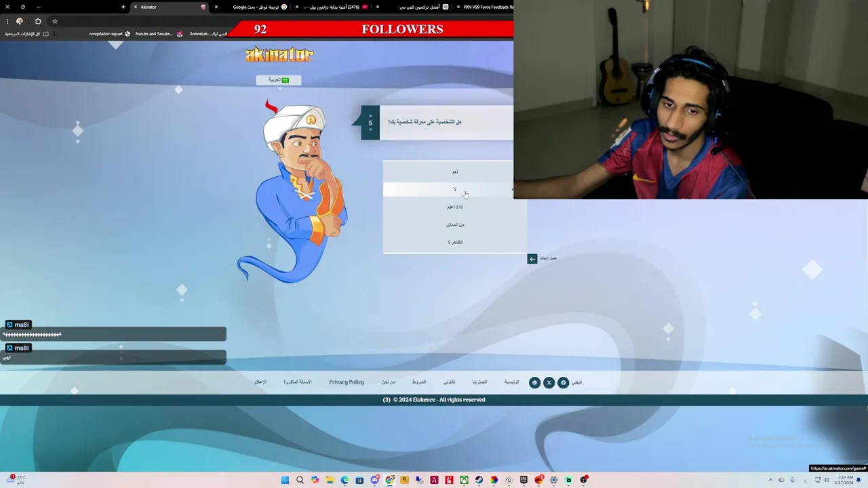
Task: Open the weather widget showing 25°C
Action: 17,480
